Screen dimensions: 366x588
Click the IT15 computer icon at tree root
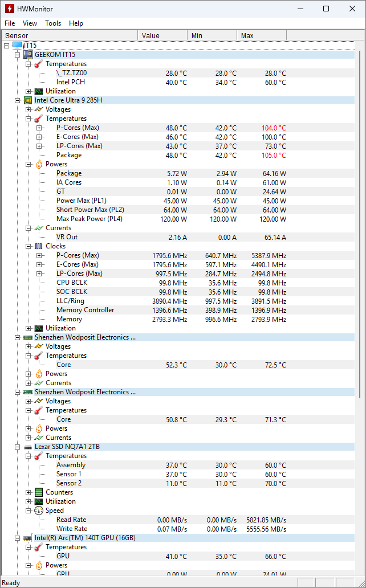17,45
